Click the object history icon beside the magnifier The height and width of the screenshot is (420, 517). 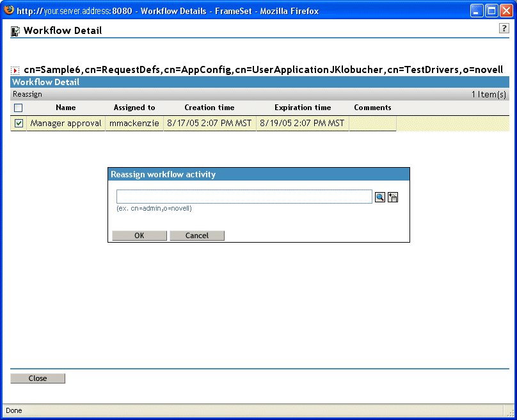point(392,197)
